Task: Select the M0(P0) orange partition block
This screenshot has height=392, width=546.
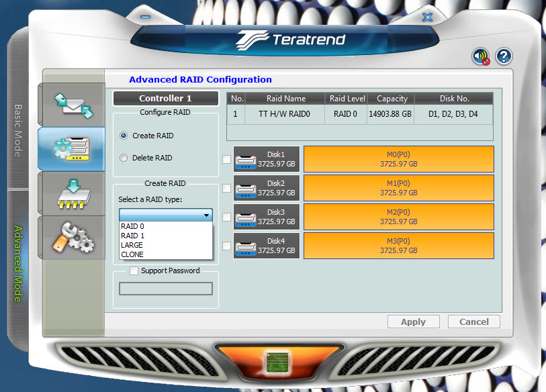Action: (399, 159)
